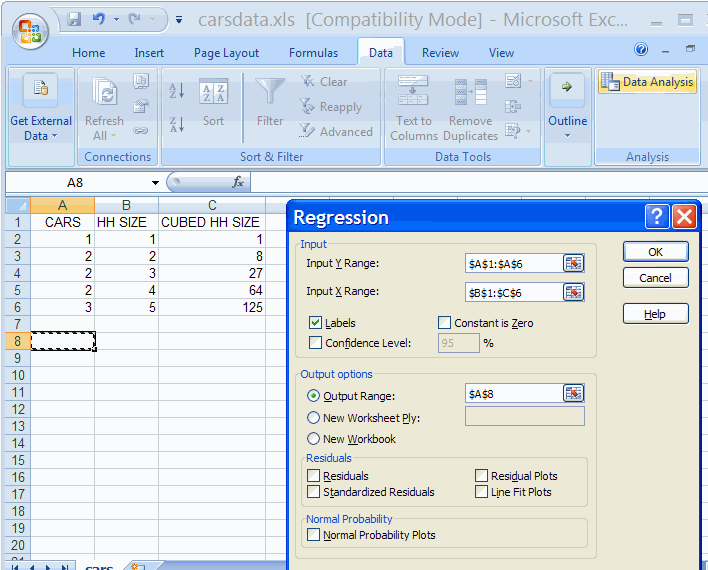Image resolution: width=708 pixels, height=570 pixels.
Task: Click the Input X Range text field
Action: 513,292
